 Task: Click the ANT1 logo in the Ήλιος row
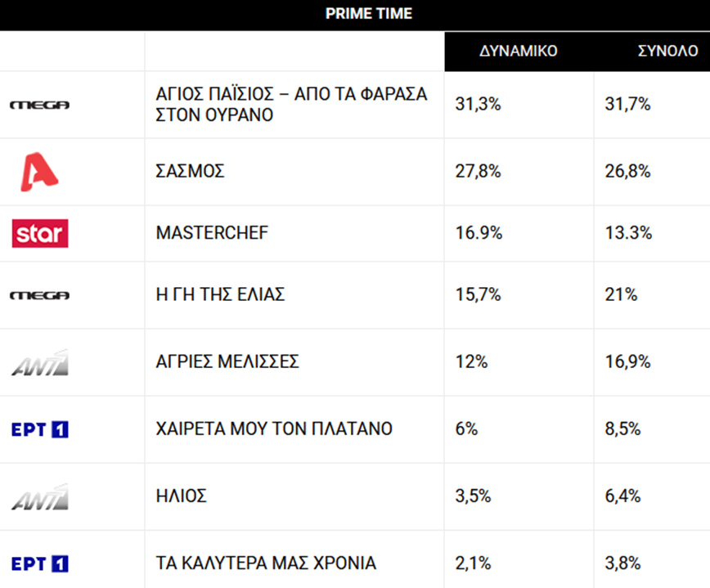click(39, 496)
